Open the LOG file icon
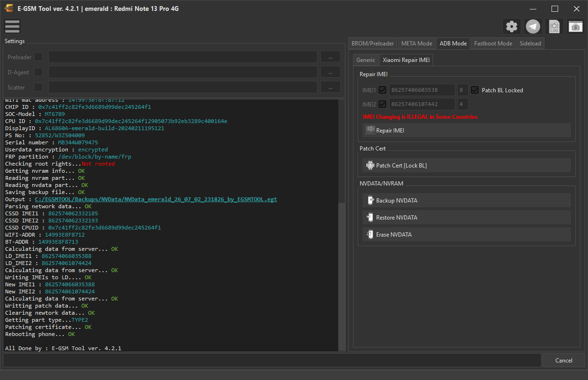 click(554, 27)
